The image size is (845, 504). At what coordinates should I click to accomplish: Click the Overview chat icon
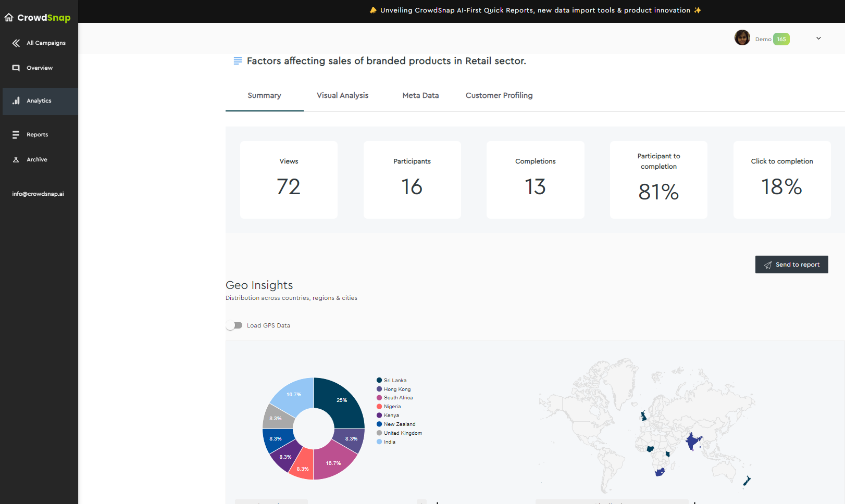(16, 68)
